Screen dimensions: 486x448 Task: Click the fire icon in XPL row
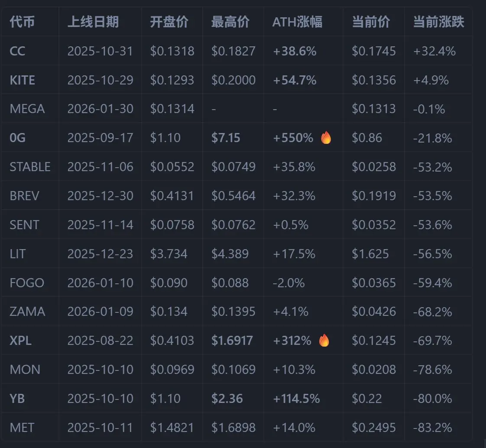click(x=324, y=340)
